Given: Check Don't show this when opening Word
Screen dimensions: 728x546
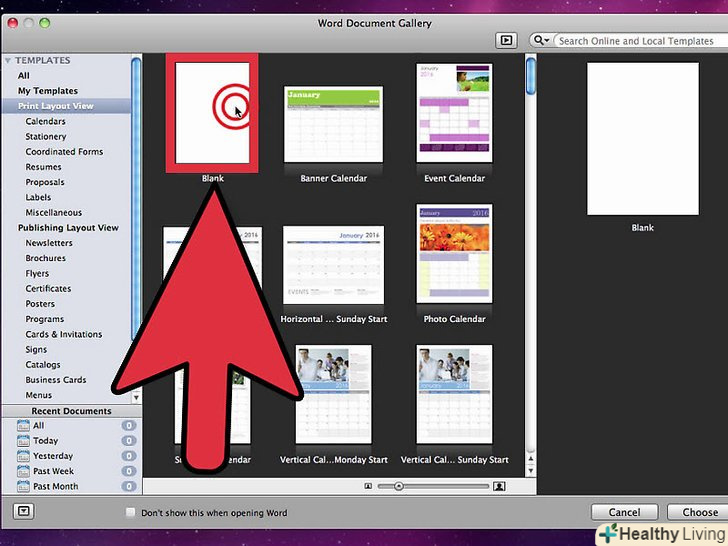Looking at the screenshot, I should click(x=130, y=512).
